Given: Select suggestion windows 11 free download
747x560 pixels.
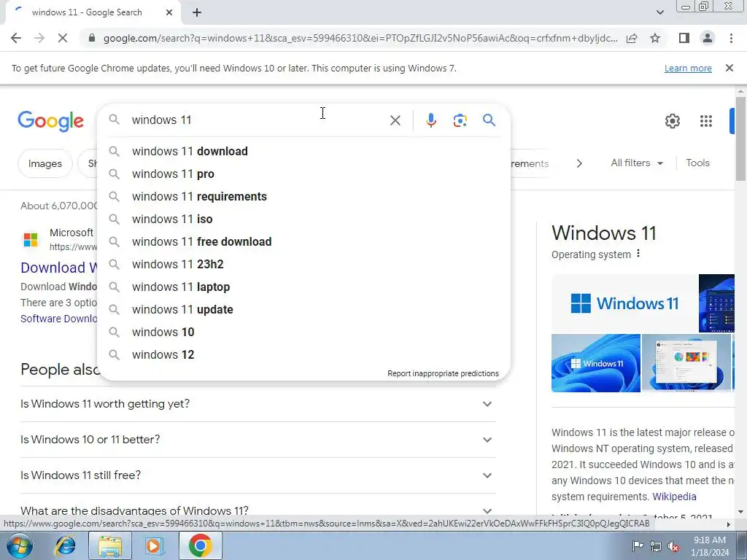Looking at the screenshot, I should point(303,241).
